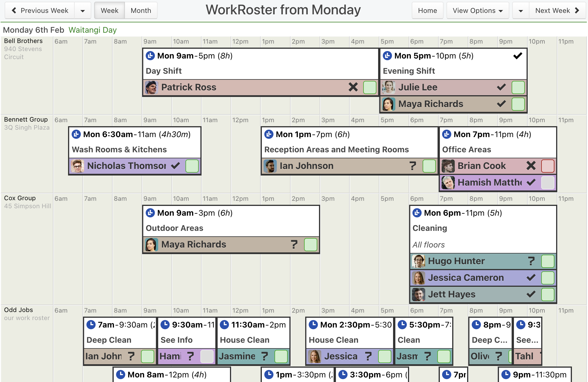This screenshot has height=382, width=588.
Task: Toggle Hamish Matthews' grey status box
Action: tap(548, 183)
